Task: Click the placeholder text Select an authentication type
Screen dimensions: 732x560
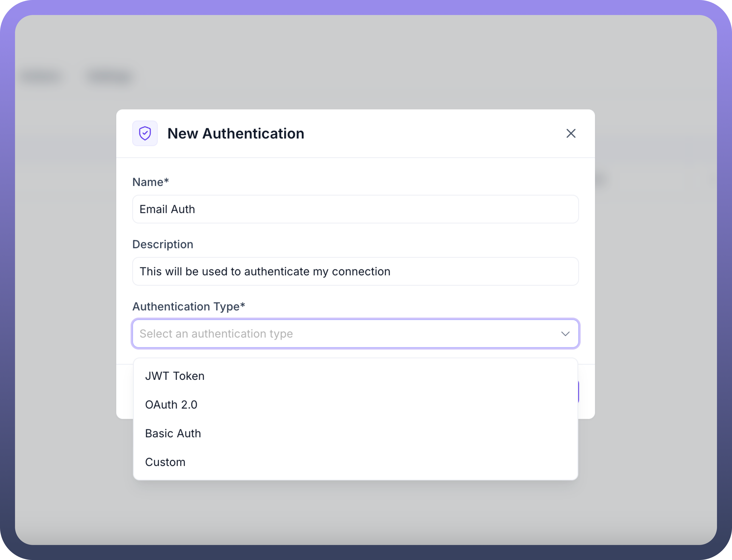Action: [216, 334]
